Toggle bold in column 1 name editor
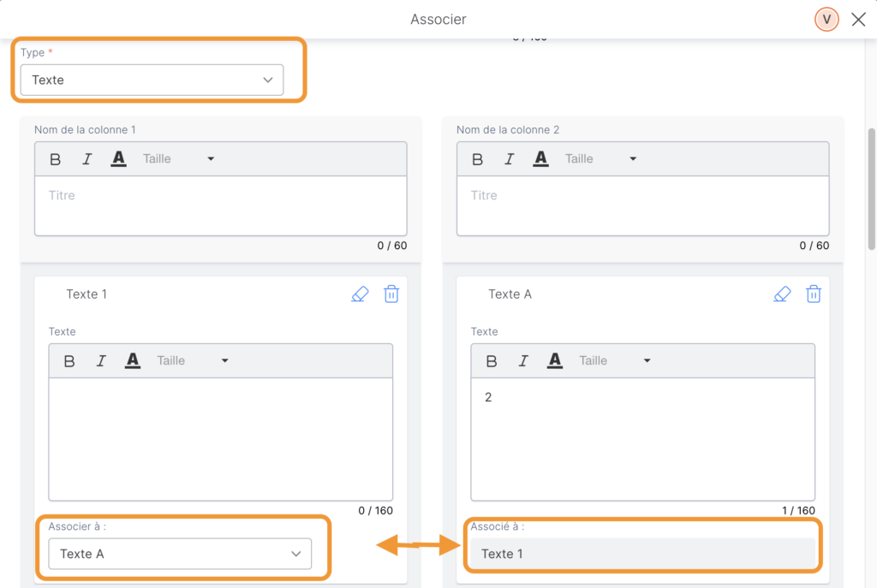The width and height of the screenshot is (877, 588). (x=56, y=159)
